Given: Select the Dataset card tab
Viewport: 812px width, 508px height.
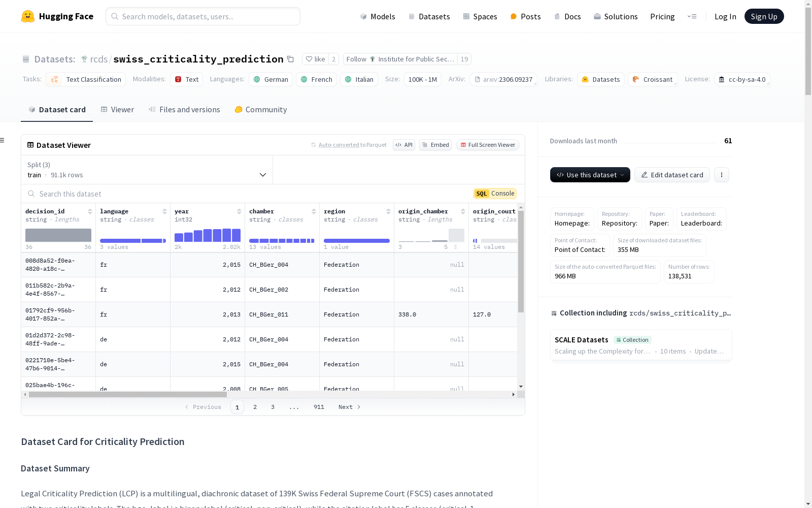Looking at the screenshot, I should (x=57, y=110).
